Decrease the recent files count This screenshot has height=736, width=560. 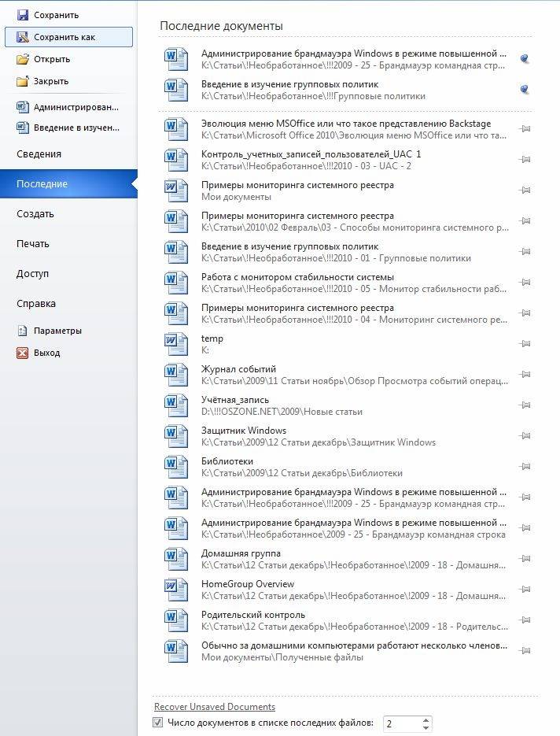pos(426,727)
